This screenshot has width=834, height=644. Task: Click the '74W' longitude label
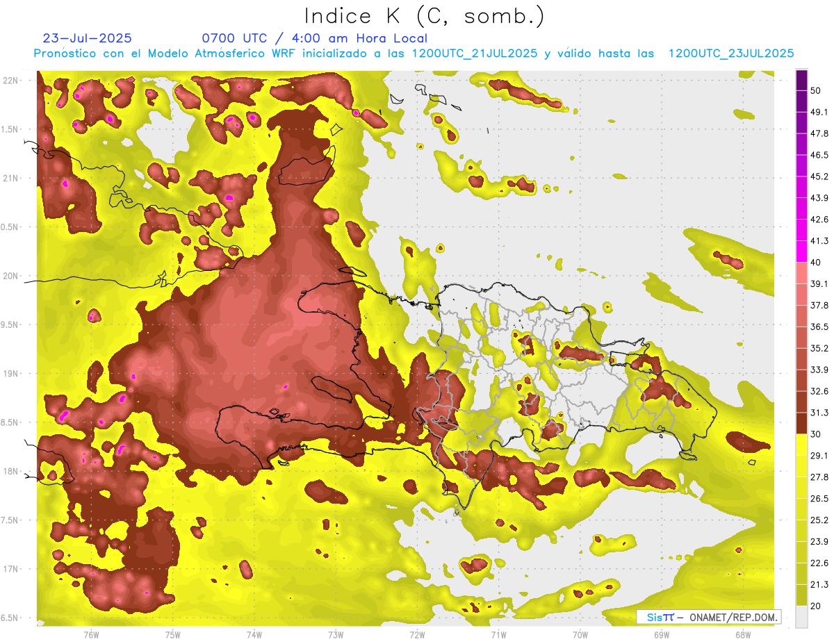(x=254, y=635)
